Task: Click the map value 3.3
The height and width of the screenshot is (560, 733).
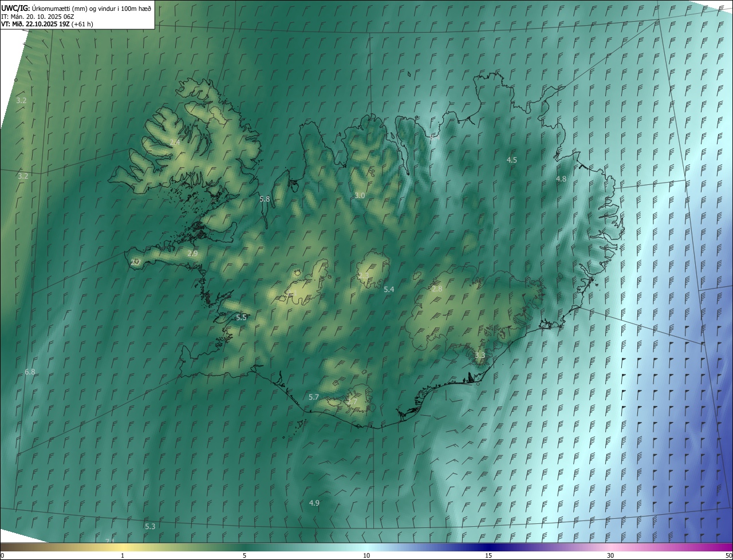Action: click(480, 355)
